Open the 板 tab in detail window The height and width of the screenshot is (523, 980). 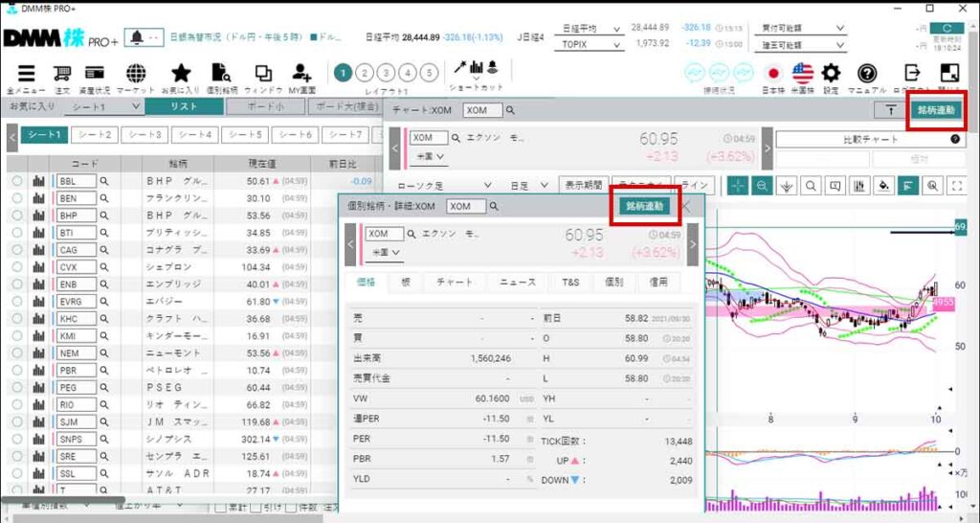tap(405, 283)
